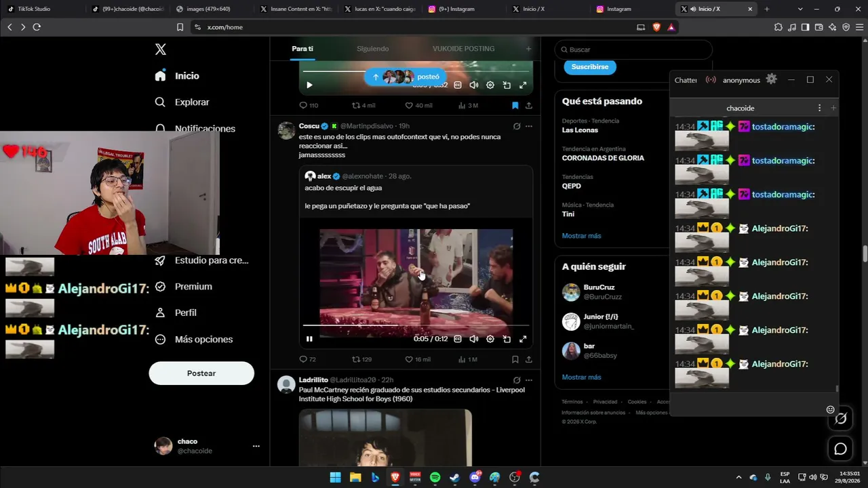Open Spotify from the taskbar
The image size is (868, 488).
(435, 477)
